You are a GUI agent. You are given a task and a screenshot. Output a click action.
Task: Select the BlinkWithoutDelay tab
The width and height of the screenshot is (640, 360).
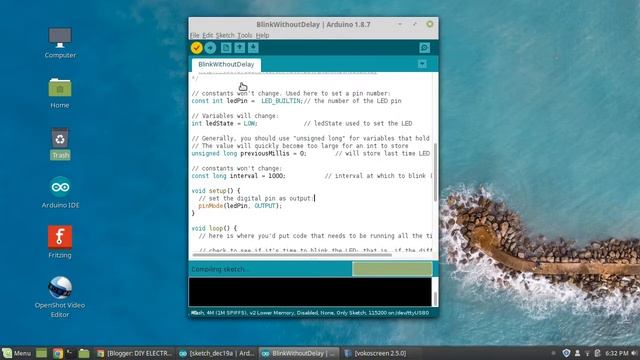click(226, 64)
